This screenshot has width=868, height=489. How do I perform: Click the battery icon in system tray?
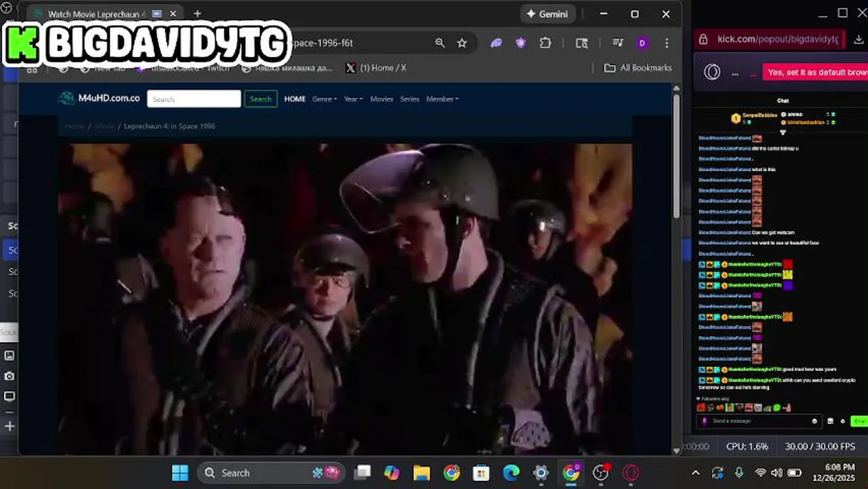pyautogui.click(x=795, y=473)
